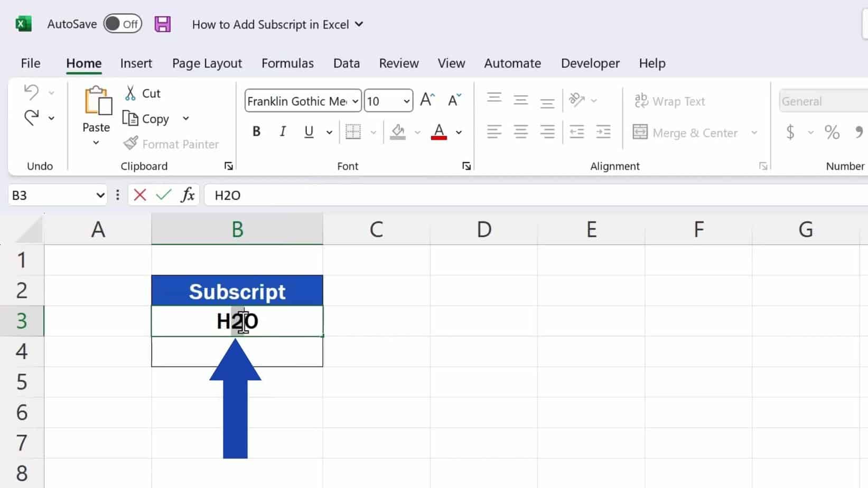868x488 pixels.
Task: Click the Insert Function fx icon
Action: click(x=188, y=195)
